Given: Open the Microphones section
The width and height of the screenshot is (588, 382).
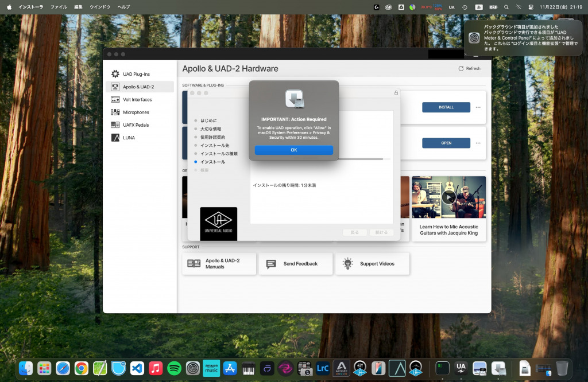Looking at the screenshot, I should (136, 112).
